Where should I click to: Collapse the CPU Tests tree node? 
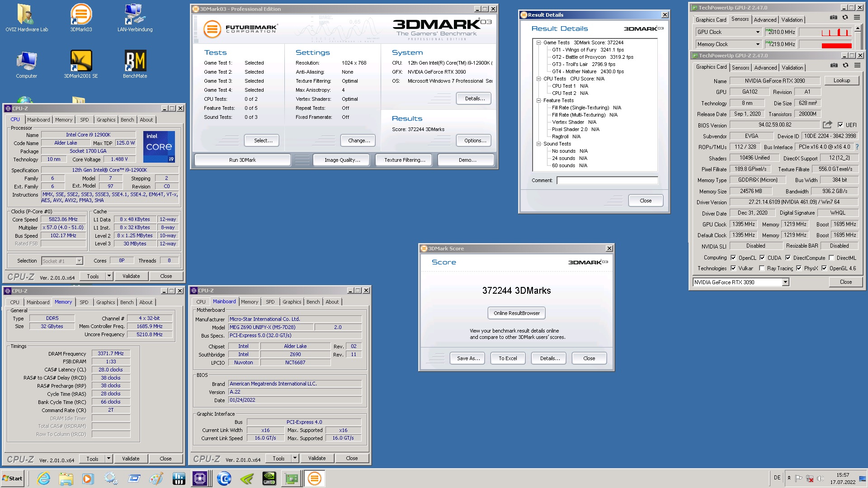(x=538, y=79)
